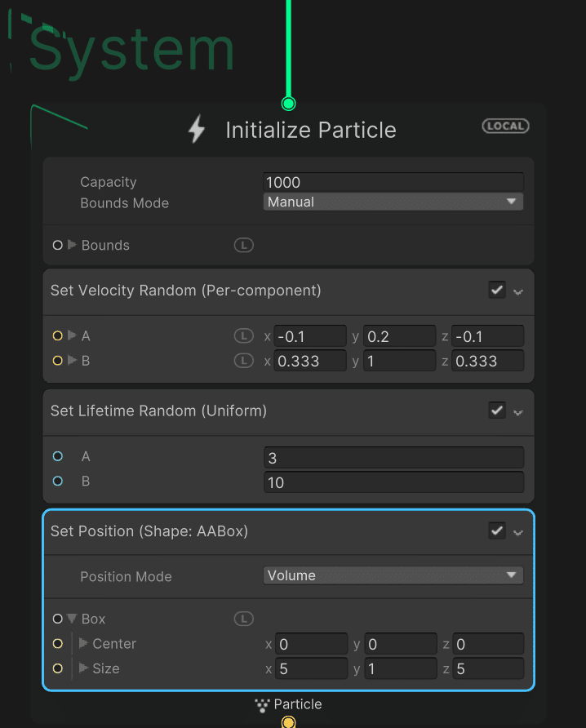The image size is (586, 728).
Task: Toggle the Bounds local space L icon
Action: point(243,245)
